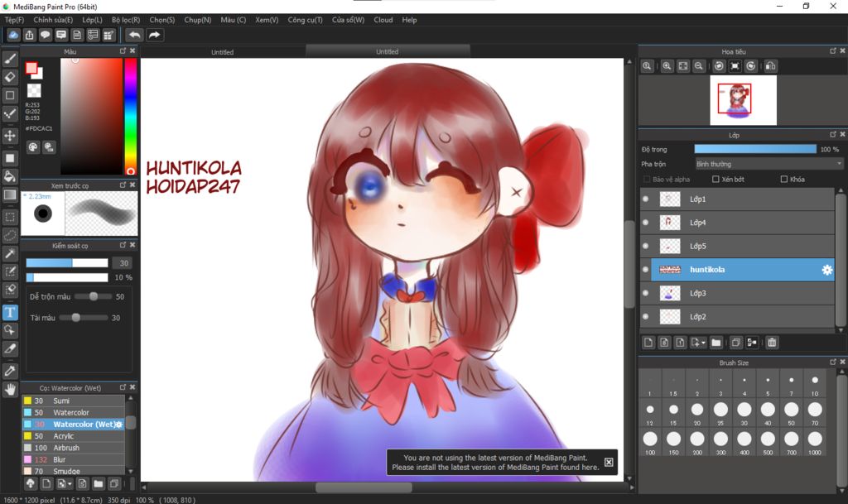848x504 pixels.
Task: Open the Chỉnh sửa(E) menu
Action: click(53, 20)
